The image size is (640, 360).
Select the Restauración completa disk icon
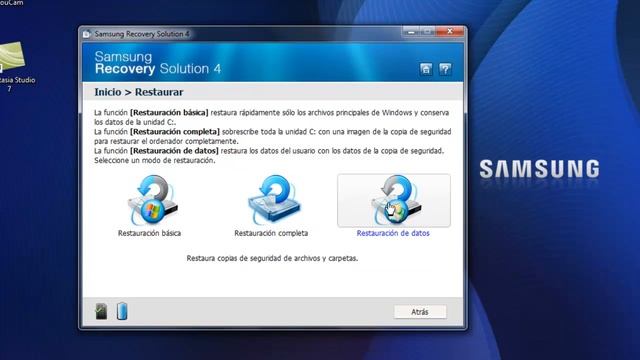274,200
